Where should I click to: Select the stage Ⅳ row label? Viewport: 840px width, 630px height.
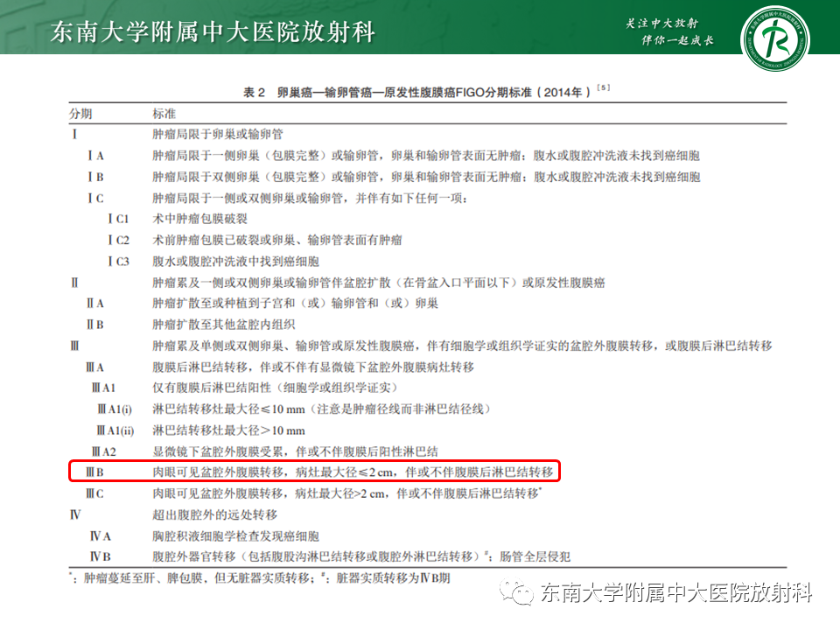[75, 514]
